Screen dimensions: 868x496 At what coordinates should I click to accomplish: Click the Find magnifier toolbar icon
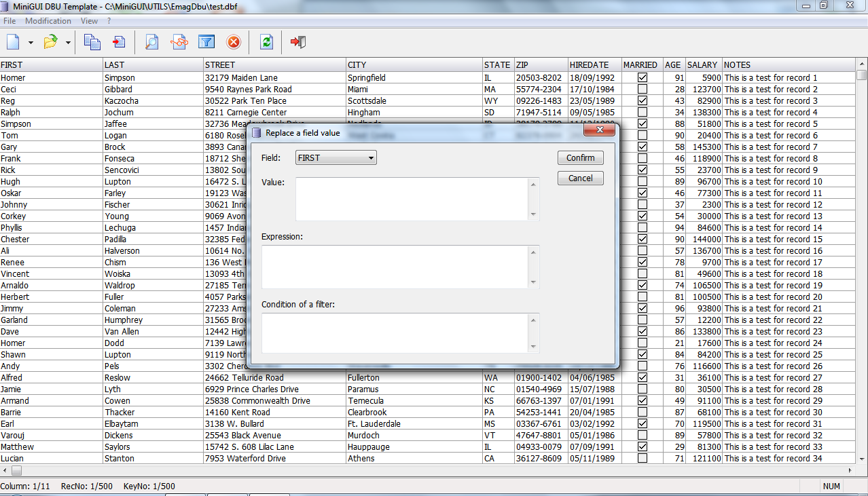(152, 42)
